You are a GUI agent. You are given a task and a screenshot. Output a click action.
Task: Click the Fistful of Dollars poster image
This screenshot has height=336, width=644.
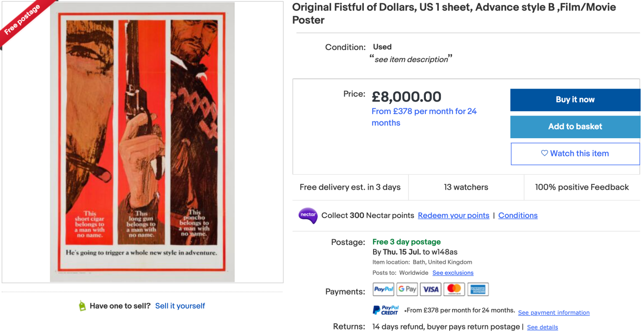[x=142, y=142]
